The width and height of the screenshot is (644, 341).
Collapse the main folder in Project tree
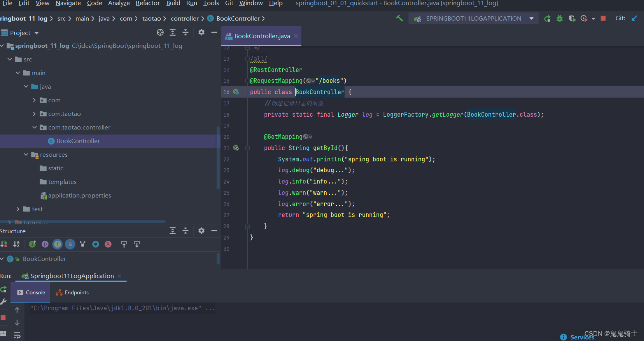pos(18,73)
